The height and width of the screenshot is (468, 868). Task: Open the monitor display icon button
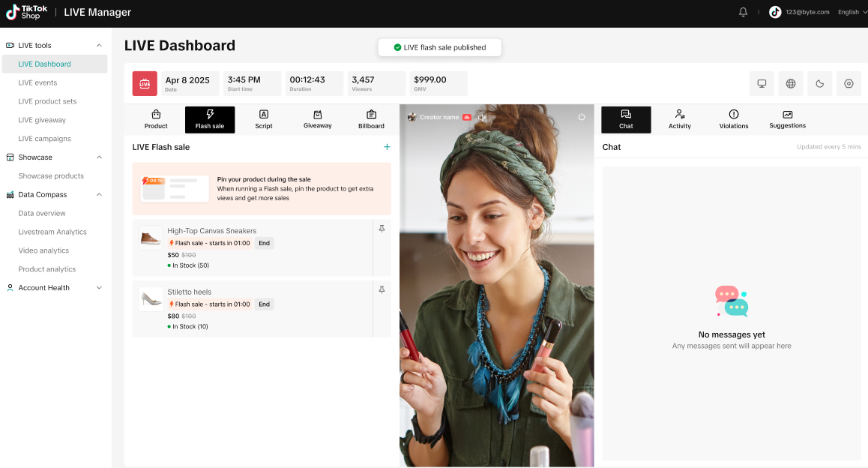coord(762,84)
